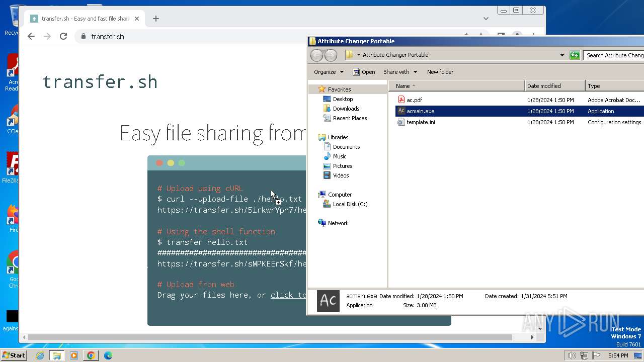Click the taskbar clock showing 5:54 PM
This screenshot has height=362, width=644.
pyautogui.click(x=618, y=355)
